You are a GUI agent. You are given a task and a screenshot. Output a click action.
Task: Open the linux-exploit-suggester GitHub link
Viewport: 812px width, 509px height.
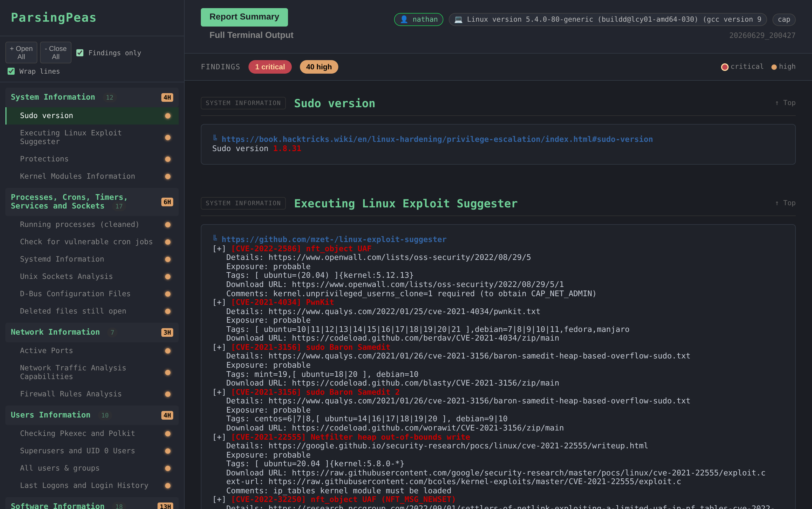pyautogui.click(x=334, y=240)
